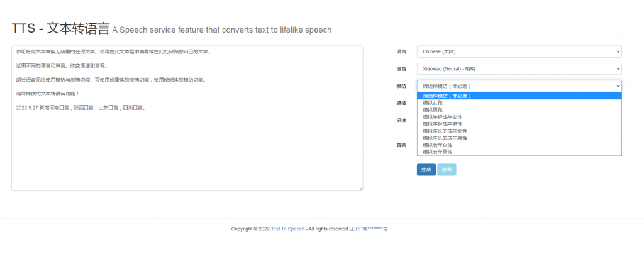644x265 pixels.
Task: Click the TTS - 文本转语言 page heading
Action: [x=60, y=29]
